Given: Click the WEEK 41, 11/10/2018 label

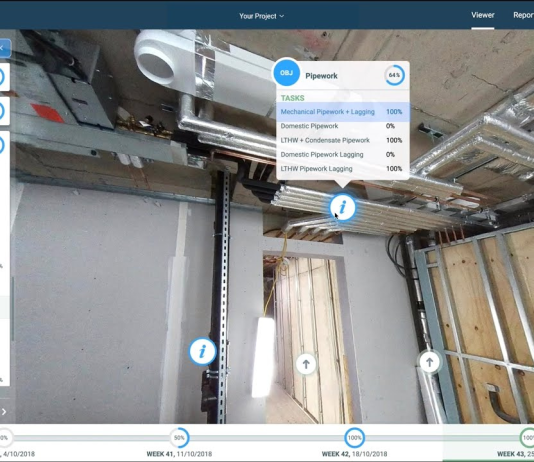Looking at the screenshot, I should coord(179,454).
